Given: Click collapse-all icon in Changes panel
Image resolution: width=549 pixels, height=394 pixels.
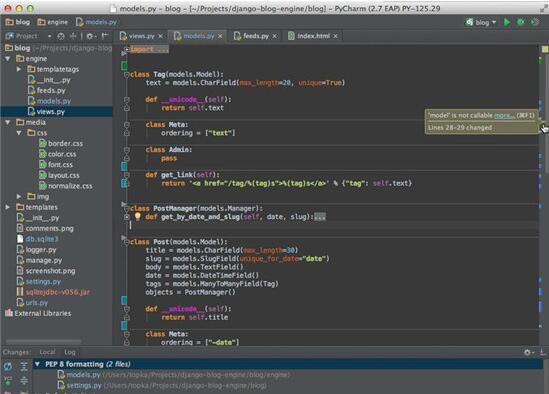Looking at the screenshot, I should [24, 380].
